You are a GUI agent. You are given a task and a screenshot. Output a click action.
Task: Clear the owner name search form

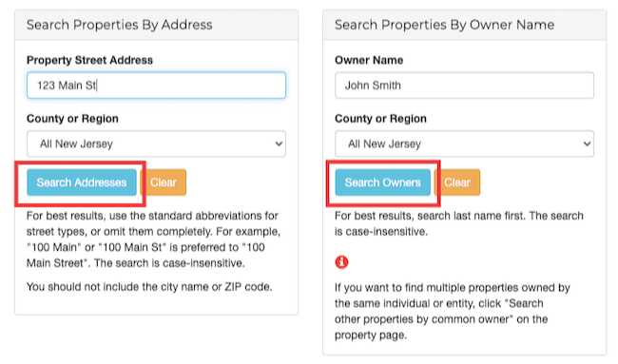point(457,182)
